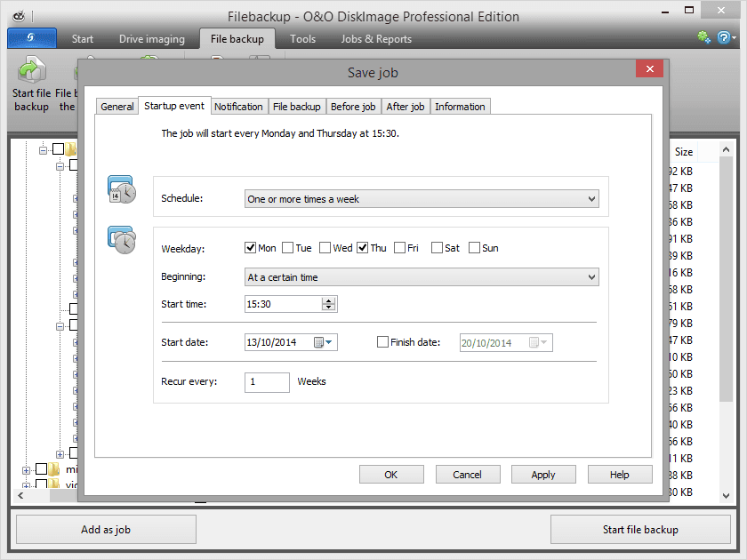Open the Information tab
747x560 pixels.
click(x=460, y=107)
